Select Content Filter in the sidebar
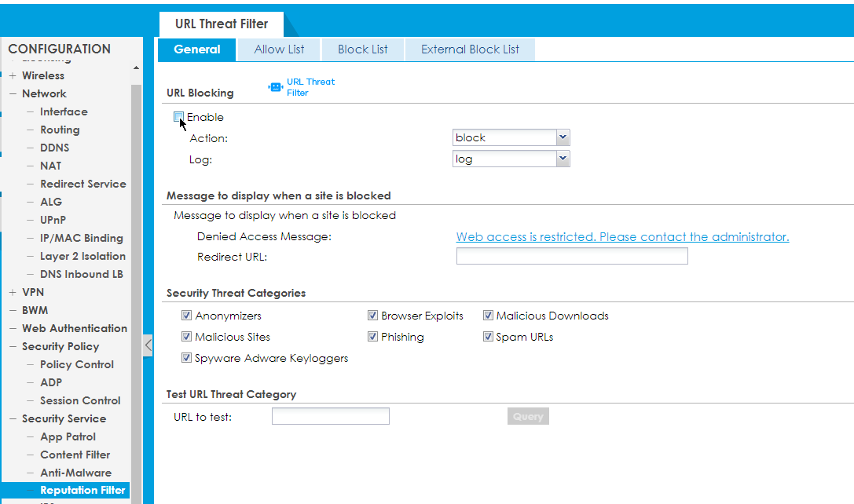The height and width of the screenshot is (504, 854). click(76, 455)
